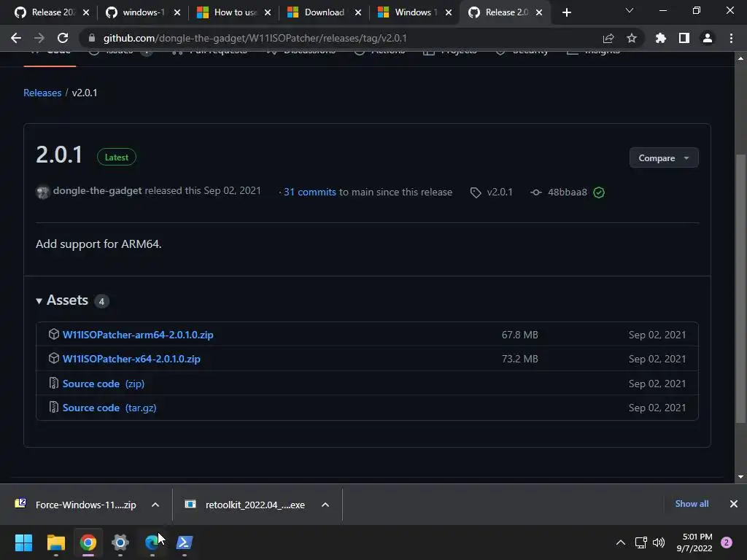Open Microsoft Edge from taskbar

152,542
